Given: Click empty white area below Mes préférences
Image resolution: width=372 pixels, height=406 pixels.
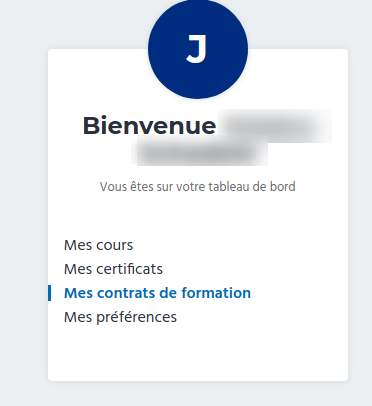Looking at the screenshot, I should click(x=198, y=353).
